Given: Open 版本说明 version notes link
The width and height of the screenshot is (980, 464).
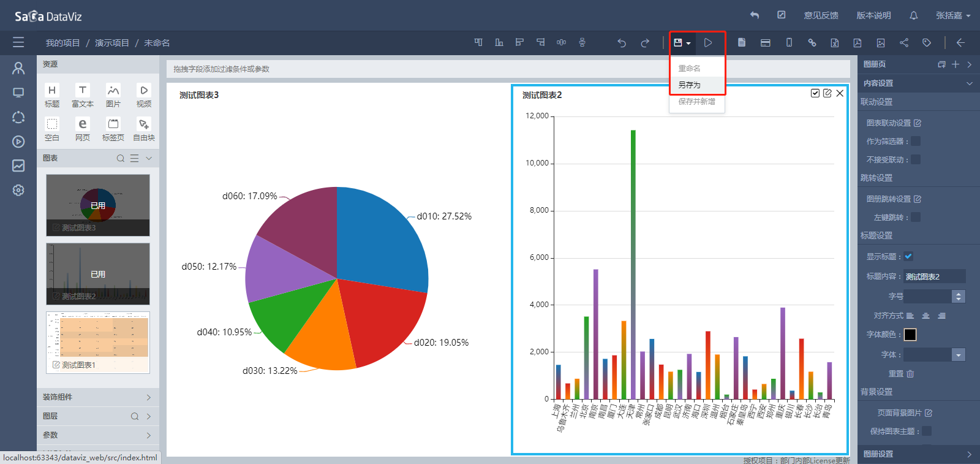Looking at the screenshot, I should point(874,15).
